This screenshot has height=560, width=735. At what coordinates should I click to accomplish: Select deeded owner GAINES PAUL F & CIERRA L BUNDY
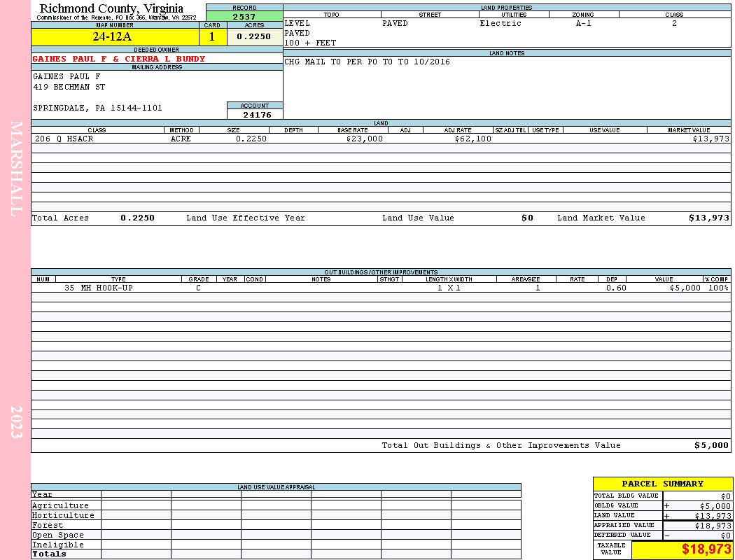point(118,59)
